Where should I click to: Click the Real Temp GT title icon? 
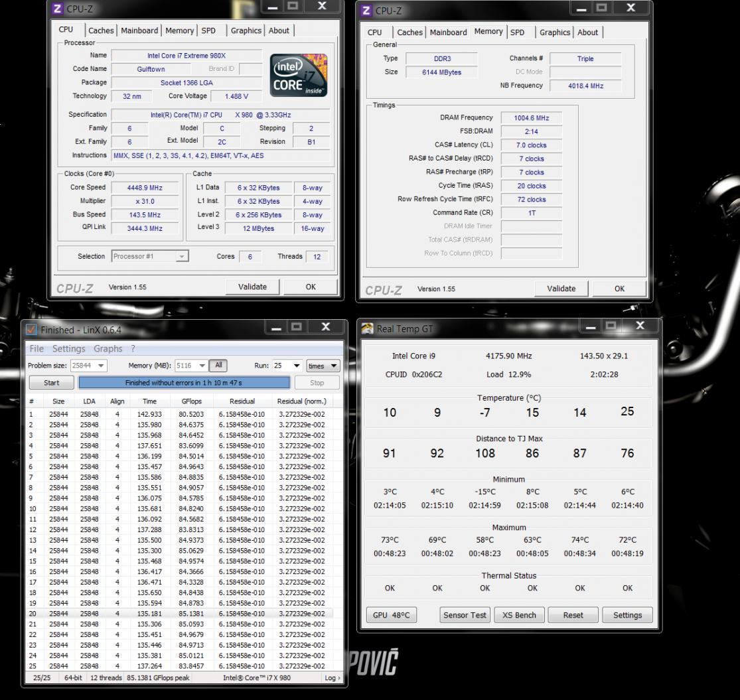point(367,328)
